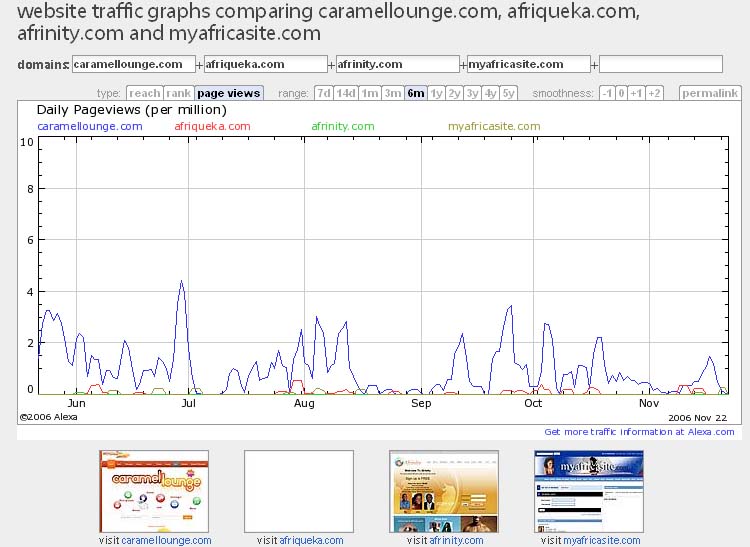
Task: Open the myafricasite site thumbnail
Action: [x=589, y=492]
